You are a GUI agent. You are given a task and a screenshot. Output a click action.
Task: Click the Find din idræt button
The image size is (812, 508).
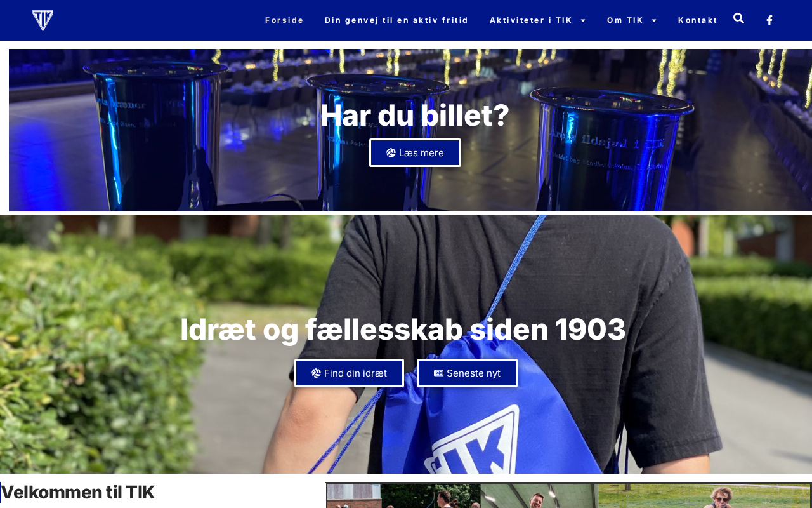(x=349, y=373)
